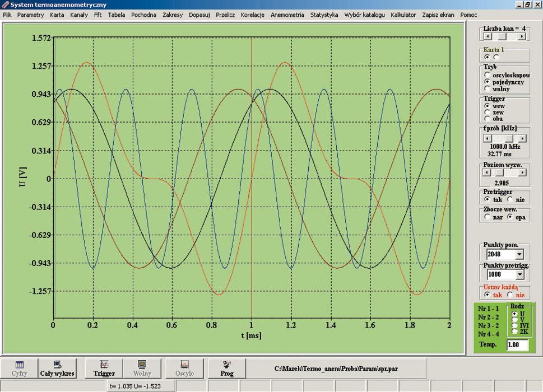This screenshot has height=392, width=543.
Task: Click the Wolny monitor icon button
Action: 142,368
